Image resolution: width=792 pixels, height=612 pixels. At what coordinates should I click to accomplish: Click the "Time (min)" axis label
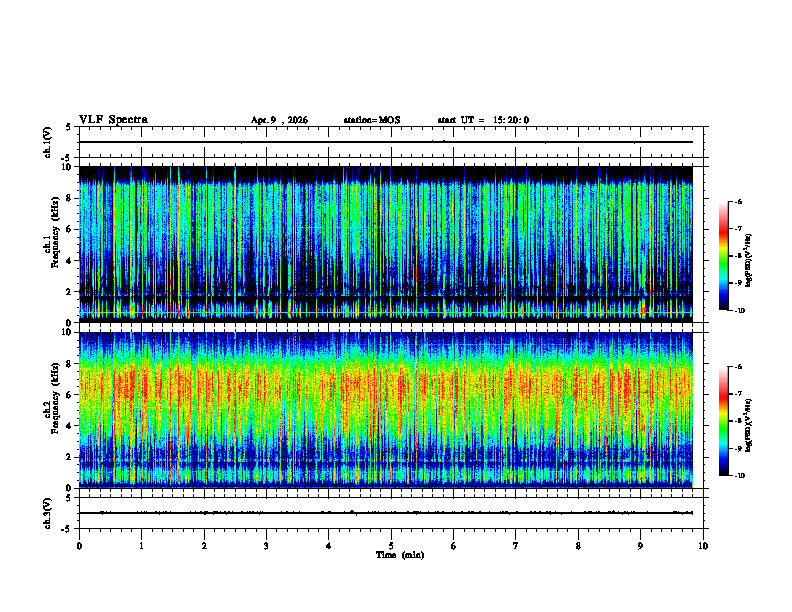point(400,555)
